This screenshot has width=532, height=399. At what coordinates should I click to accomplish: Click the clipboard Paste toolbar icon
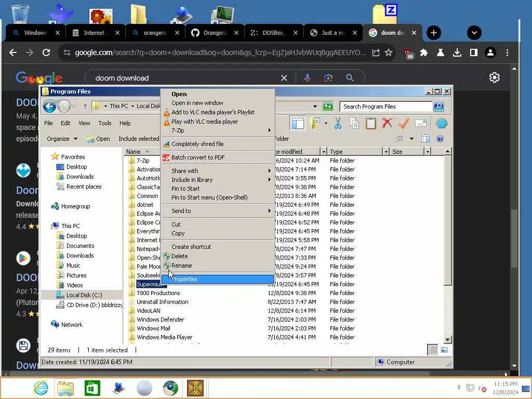(x=371, y=124)
